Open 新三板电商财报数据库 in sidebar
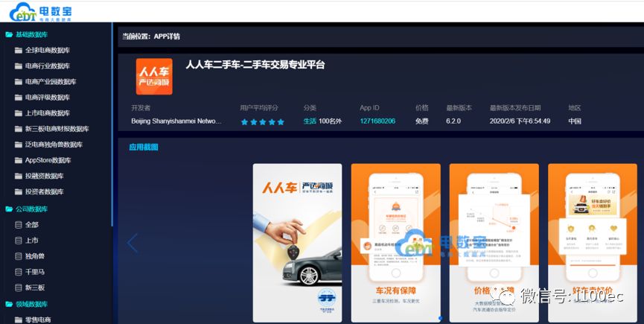This screenshot has width=644, height=324. tap(57, 129)
